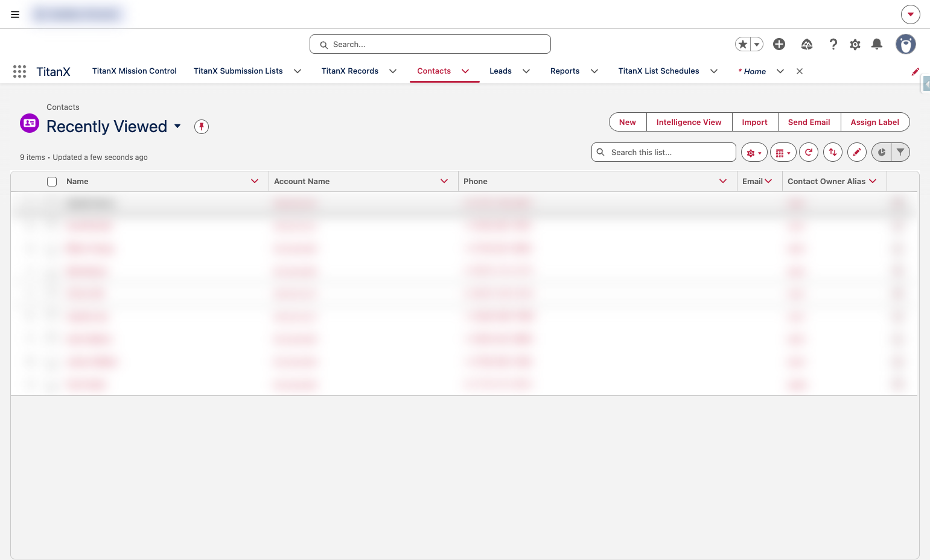Expand the TitanX Submission Lists chevron
Screen dimensions: 930x560
298,71
